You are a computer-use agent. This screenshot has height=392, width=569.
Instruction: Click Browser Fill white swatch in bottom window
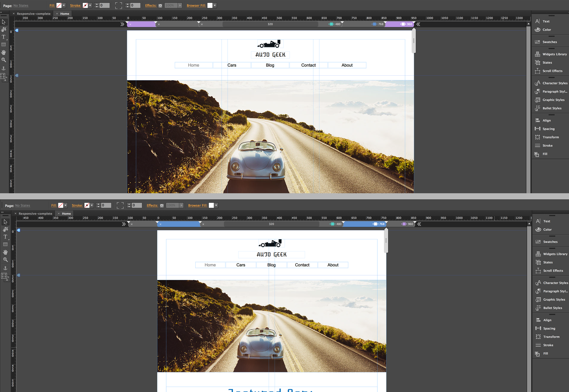click(x=211, y=205)
